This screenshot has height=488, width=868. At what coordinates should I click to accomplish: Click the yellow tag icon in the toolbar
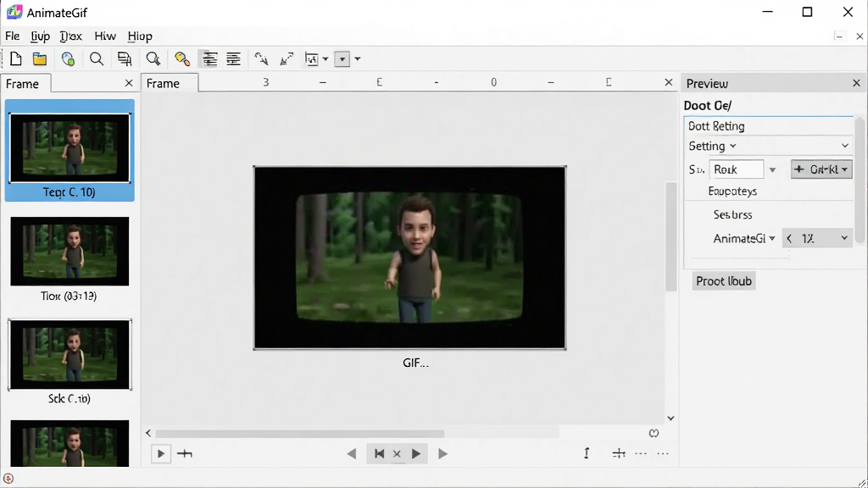coord(182,58)
